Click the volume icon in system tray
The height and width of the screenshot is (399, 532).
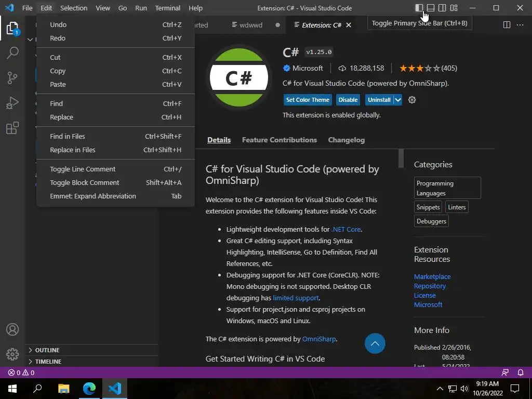coord(464,389)
